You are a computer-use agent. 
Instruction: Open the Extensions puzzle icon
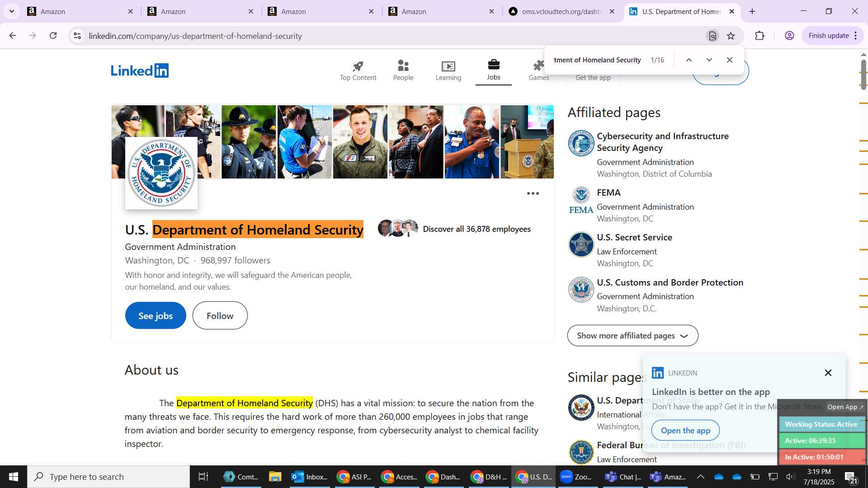759,36
